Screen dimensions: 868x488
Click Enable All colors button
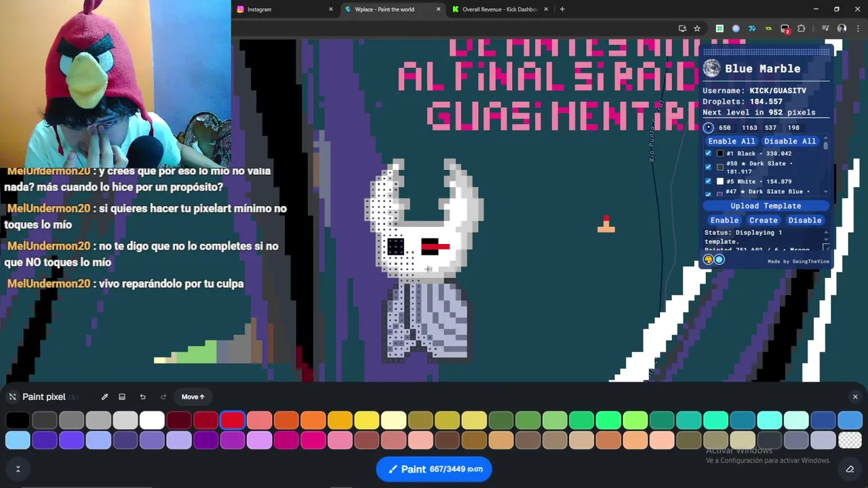731,141
